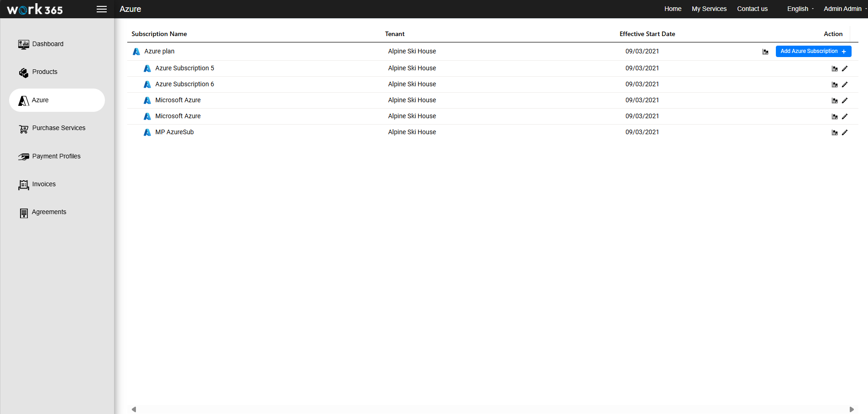Open the Admin Admin user dropdown

[x=845, y=9]
